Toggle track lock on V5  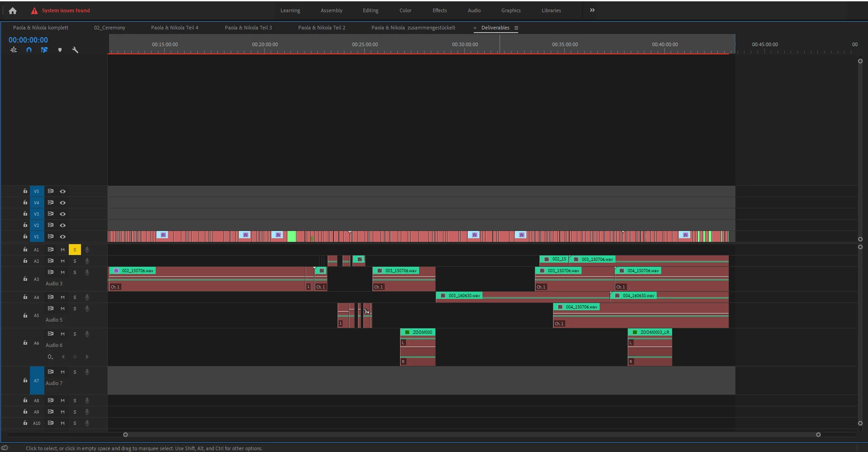pyautogui.click(x=25, y=191)
